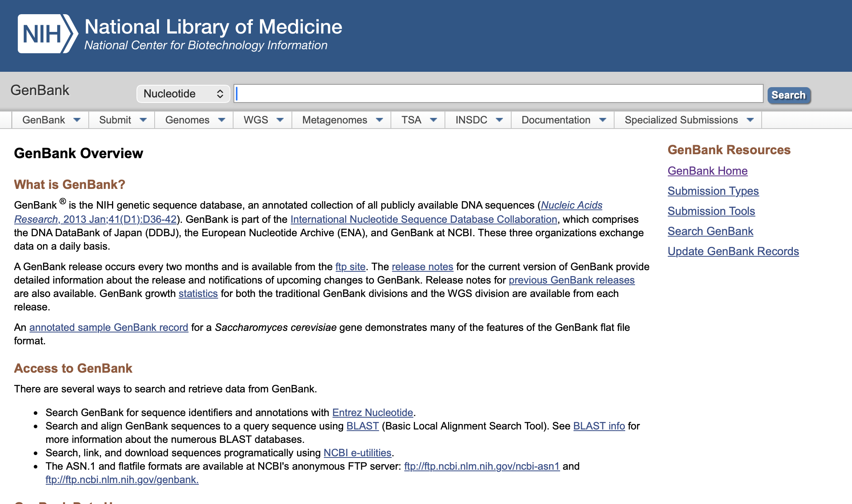
Task: Expand the INSDC menu arrow
Action: pos(499,120)
